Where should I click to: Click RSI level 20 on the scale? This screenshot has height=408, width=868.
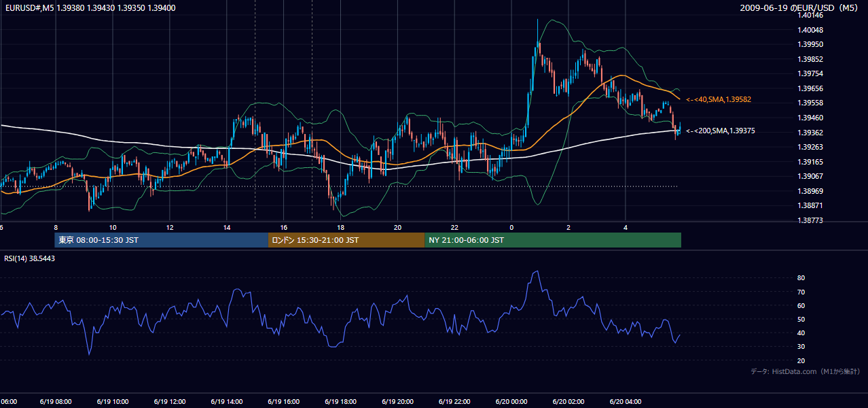tap(801, 360)
